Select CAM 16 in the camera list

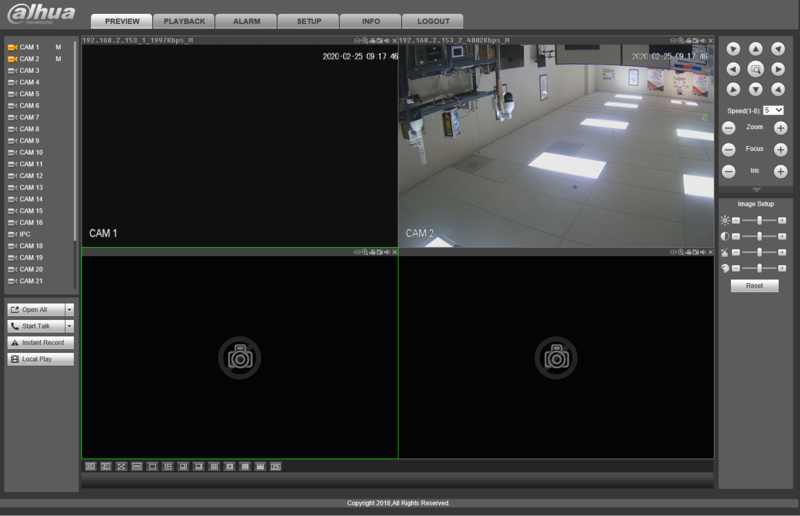pyautogui.click(x=31, y=223)
